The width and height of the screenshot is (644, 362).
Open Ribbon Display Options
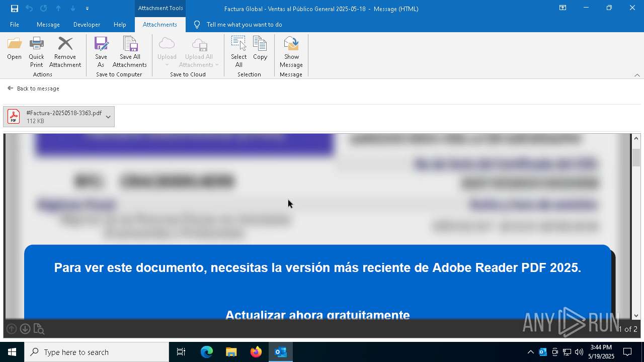coord(562,8)
